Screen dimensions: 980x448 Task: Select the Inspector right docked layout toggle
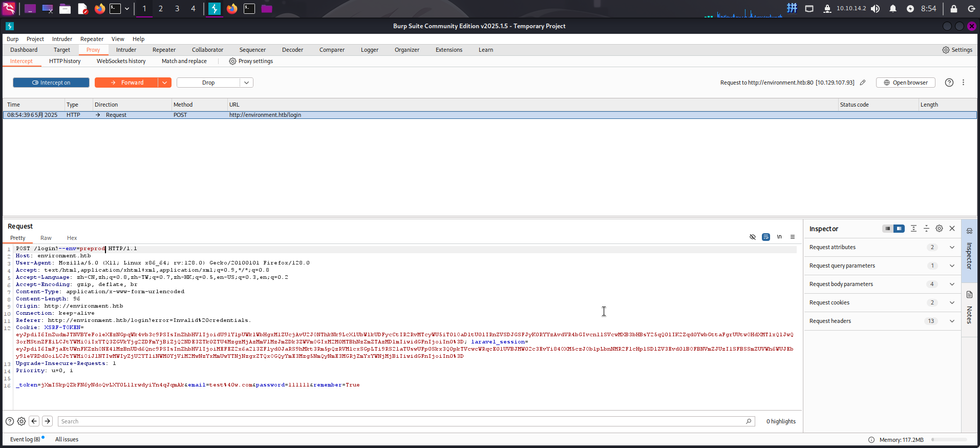click(x=899, y=229)
